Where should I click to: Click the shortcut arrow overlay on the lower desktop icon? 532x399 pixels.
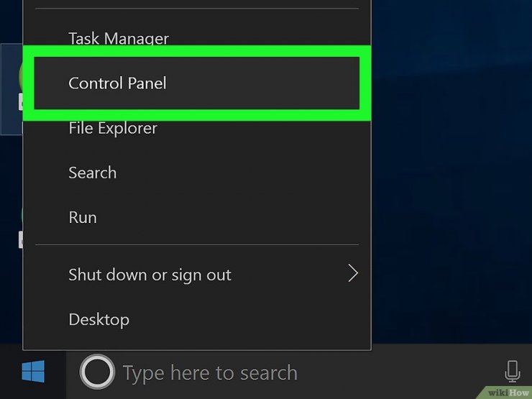click(x=21, y=241)
